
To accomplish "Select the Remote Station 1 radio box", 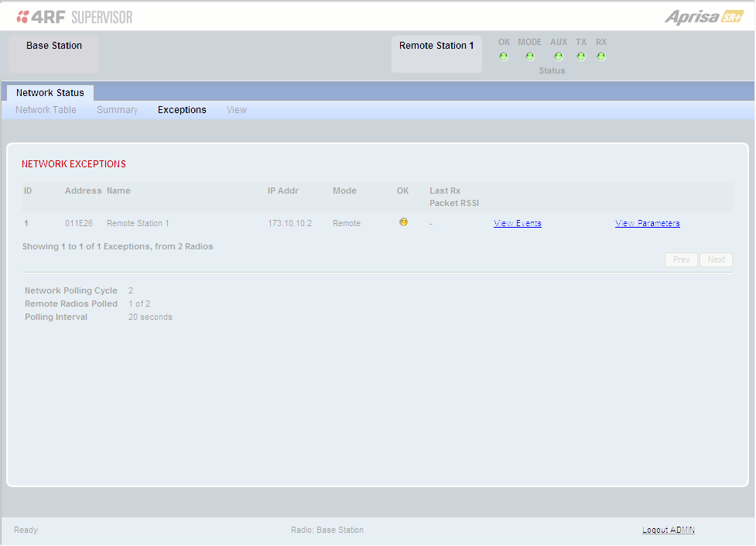I will coord(436,53).
